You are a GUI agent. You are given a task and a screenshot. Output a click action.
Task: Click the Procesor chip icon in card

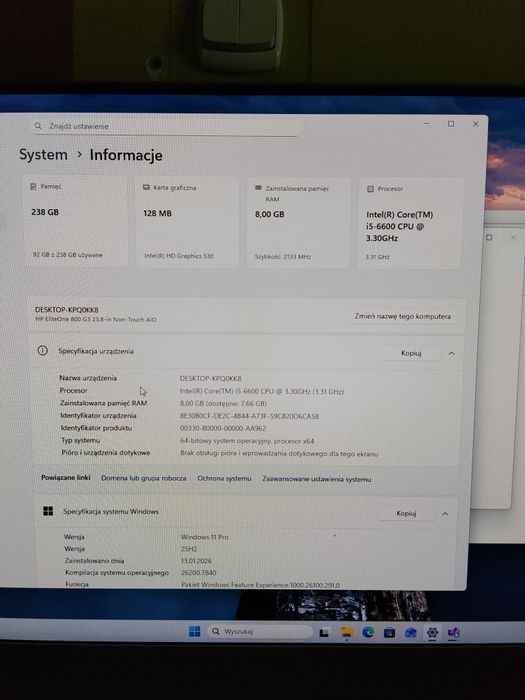(x=370, y=189)
